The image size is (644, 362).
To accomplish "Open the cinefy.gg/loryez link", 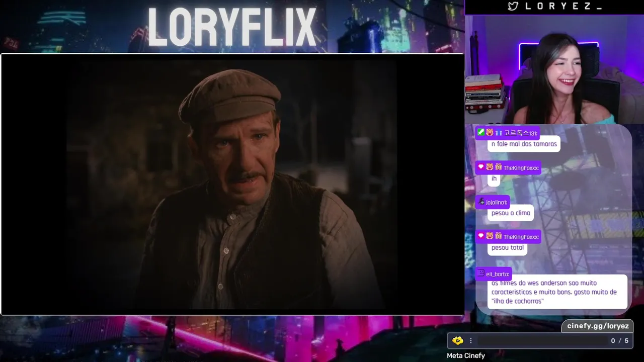I will pyautogui.click(x=598, y=326).
